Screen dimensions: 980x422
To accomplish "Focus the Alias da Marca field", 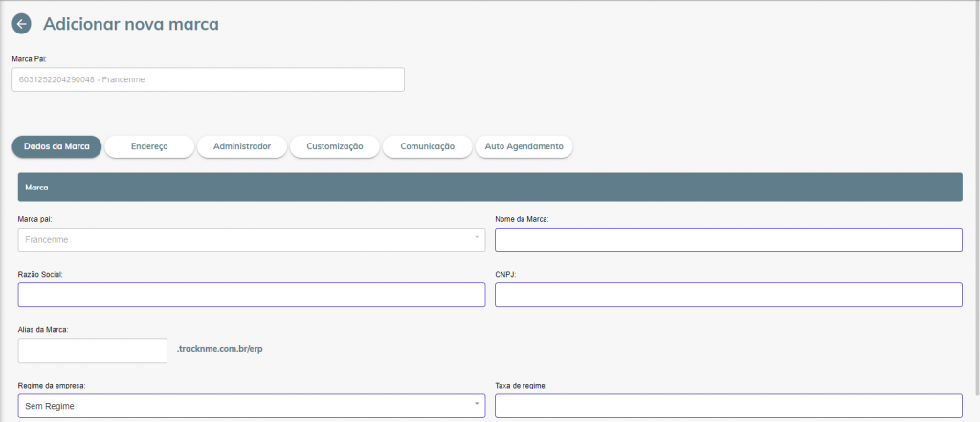I will coord(93,350).
